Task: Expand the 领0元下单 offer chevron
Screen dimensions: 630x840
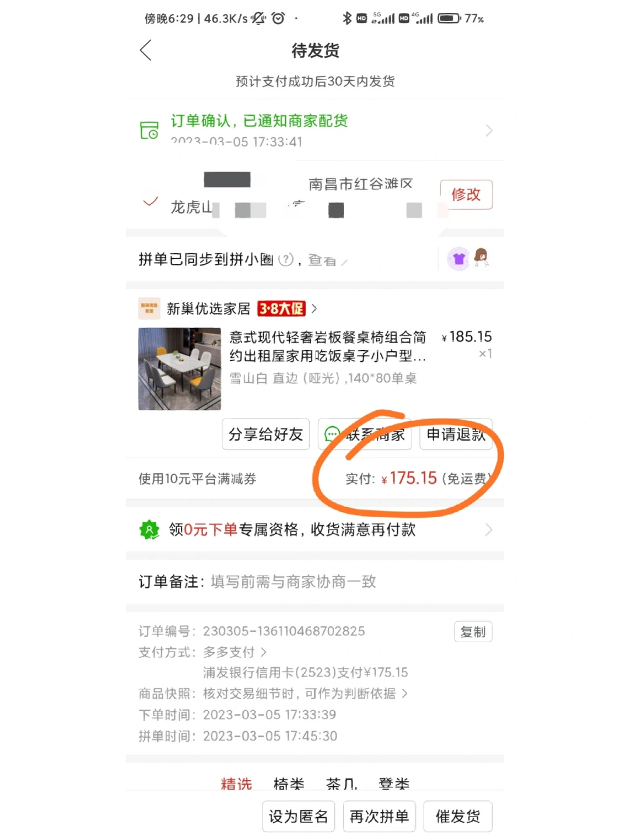Action: point(488,529)
